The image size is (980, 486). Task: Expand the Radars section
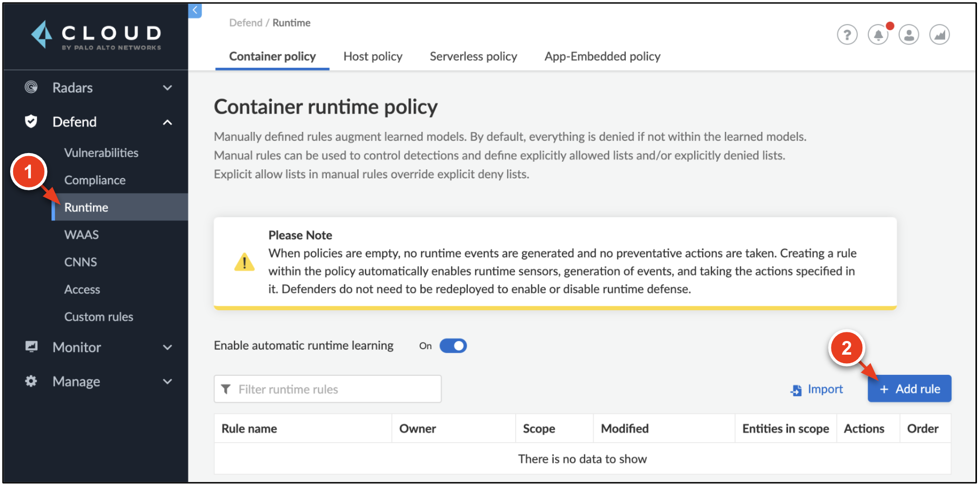(x=167, y=87)
